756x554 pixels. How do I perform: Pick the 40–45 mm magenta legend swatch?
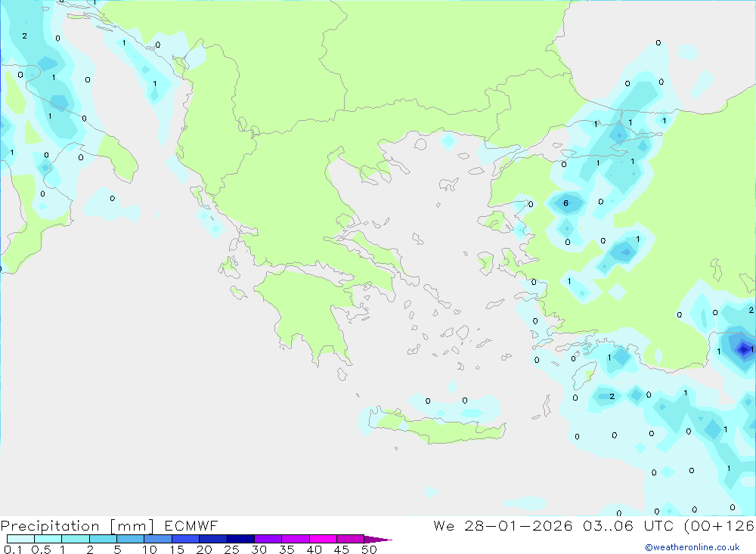pos(323,539)
